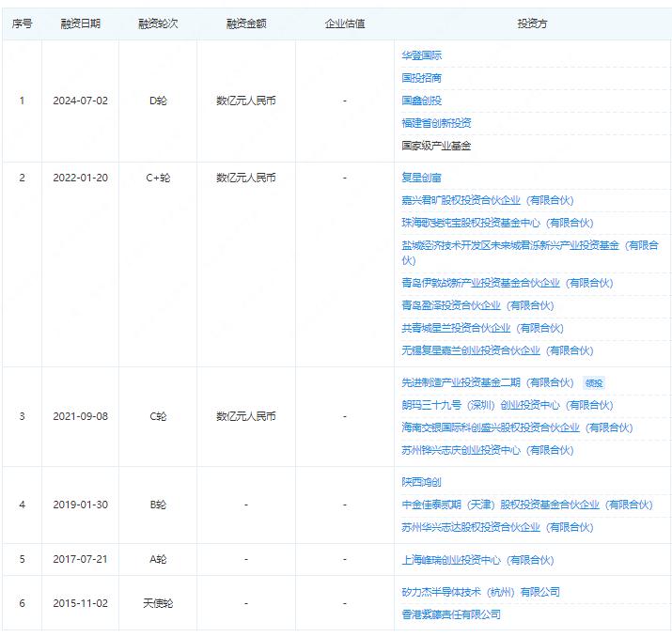This screenshot has height=637, width=672.
Task: Select date cell 2015-11-02
Action: 80,603
